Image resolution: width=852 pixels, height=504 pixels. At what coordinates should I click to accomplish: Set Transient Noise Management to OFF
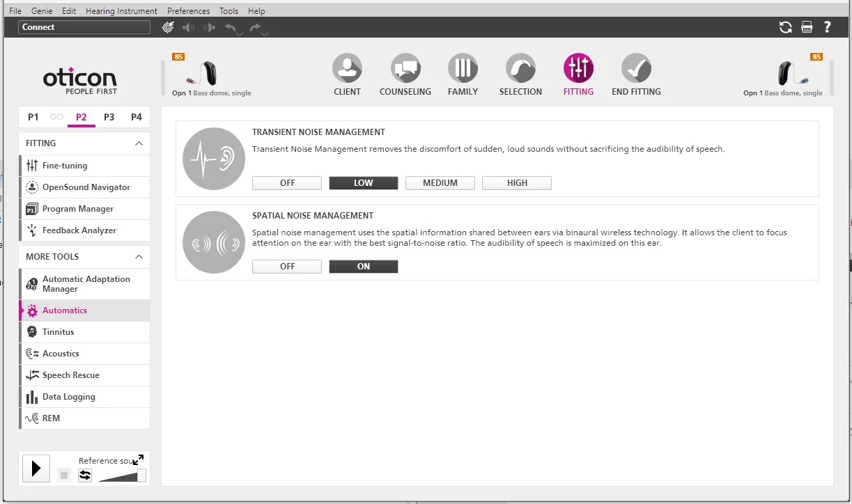pyautogui.click(x=287, y=183)
